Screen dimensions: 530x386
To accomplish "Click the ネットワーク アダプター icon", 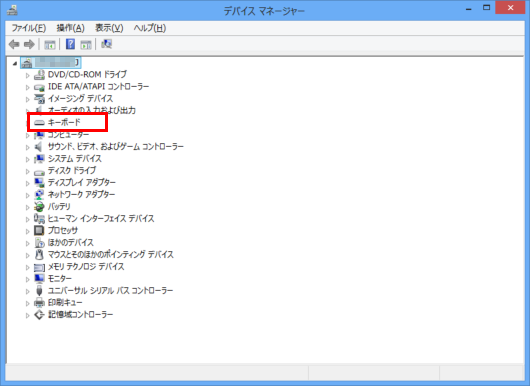I will [x=39, y=195].
